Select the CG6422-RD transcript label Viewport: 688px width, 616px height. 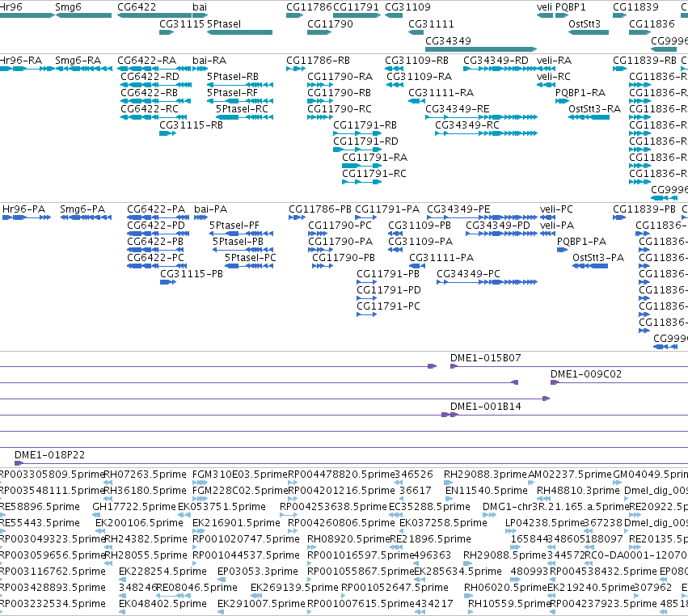click(x=150, y=77)
